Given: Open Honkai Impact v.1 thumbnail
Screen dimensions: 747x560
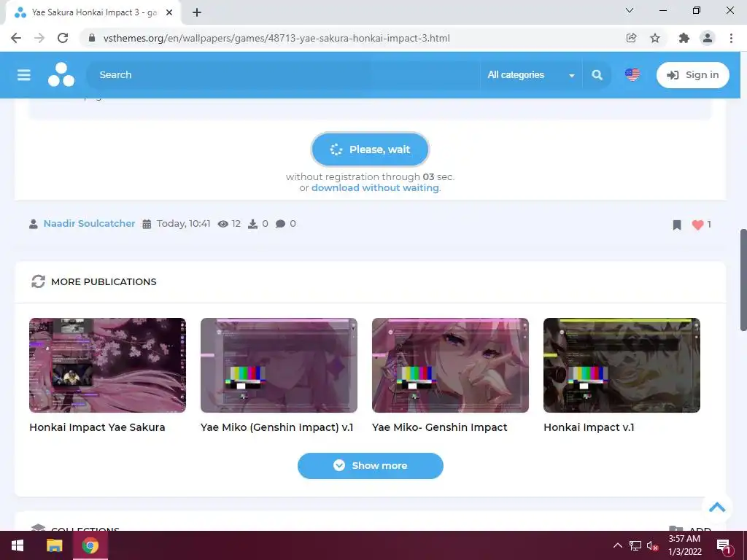Looking at the screenshot, I should [622, 365].
